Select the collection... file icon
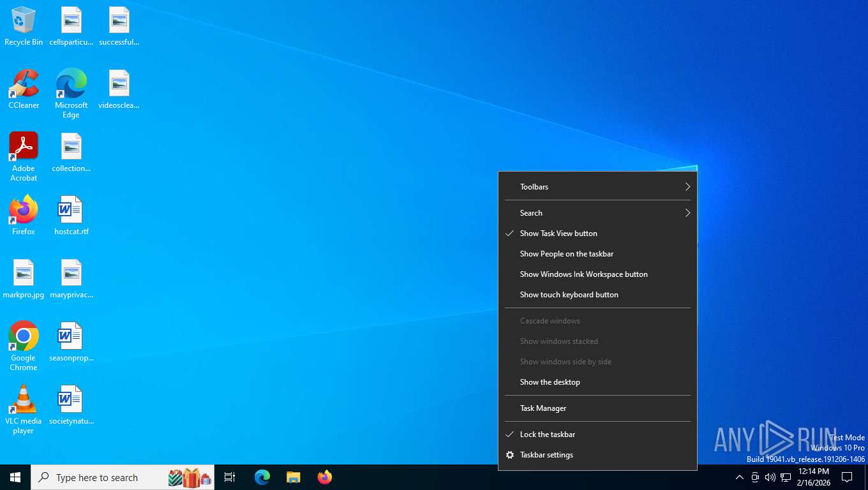The width and height of the screenshot is (868, 490). click(71, 152)
